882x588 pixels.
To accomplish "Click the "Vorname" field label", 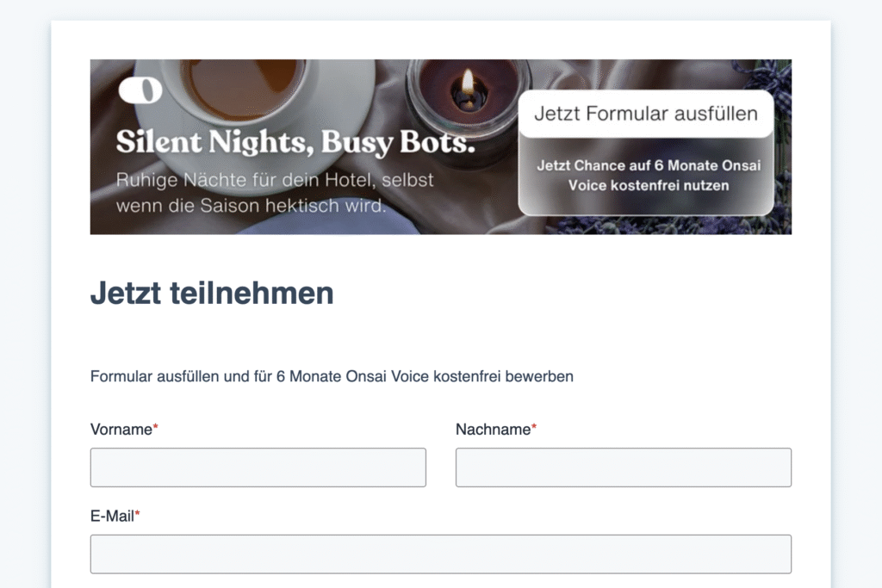I will click(121, 430).
